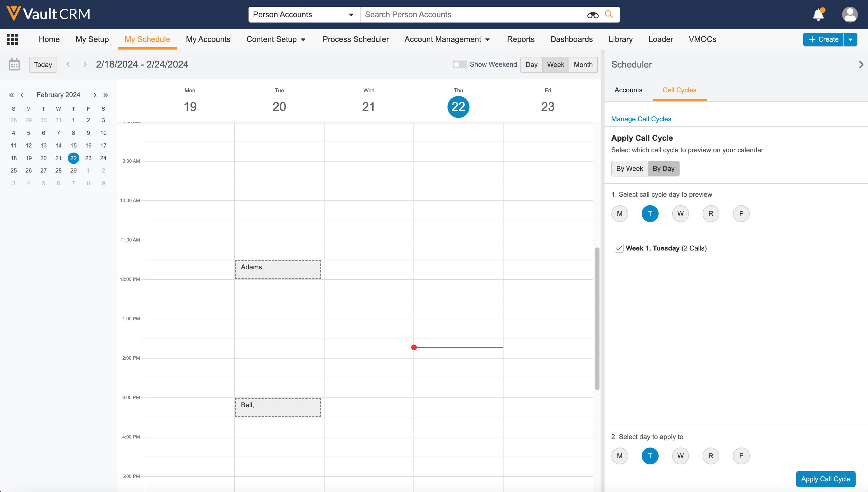Jump to previous year in mini calendar
Image resolution: width=868 pixels, height=492 pixels.
click(11, 95)
